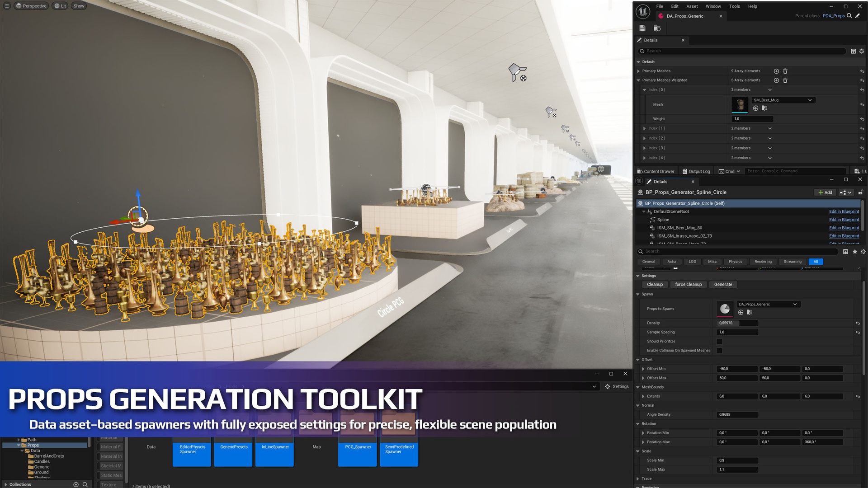
Task: Browse to asset in Content Browser toolbar icon
Action: click(657, 28)
